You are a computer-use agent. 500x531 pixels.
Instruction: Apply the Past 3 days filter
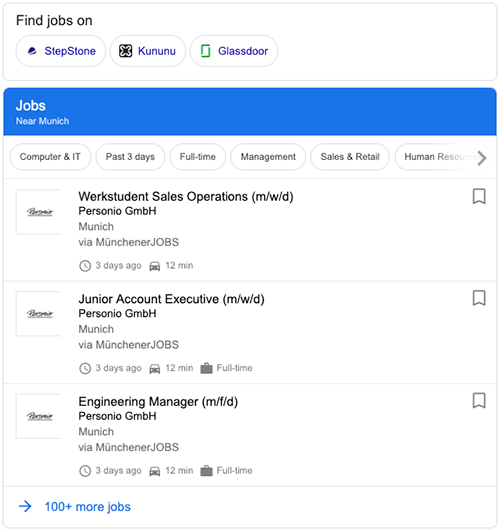(130, 157)
